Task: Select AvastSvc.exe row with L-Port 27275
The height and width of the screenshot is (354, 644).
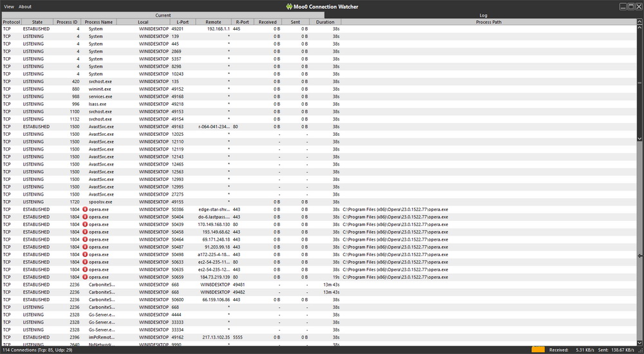Action: pos(319,194)
